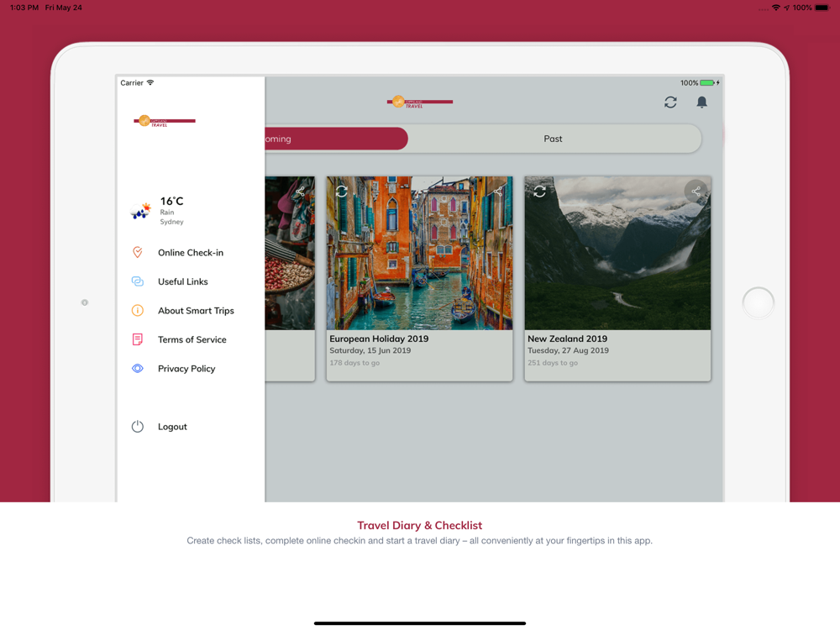Tap sync icon on European Holiday card
The image size is (840, 630).
click(342, 191)
